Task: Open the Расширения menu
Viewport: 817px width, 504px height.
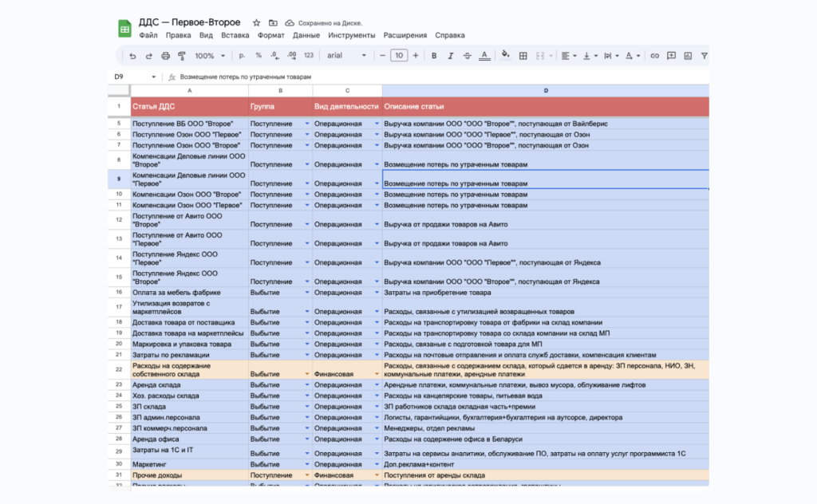Action: (x=405, y=35)
